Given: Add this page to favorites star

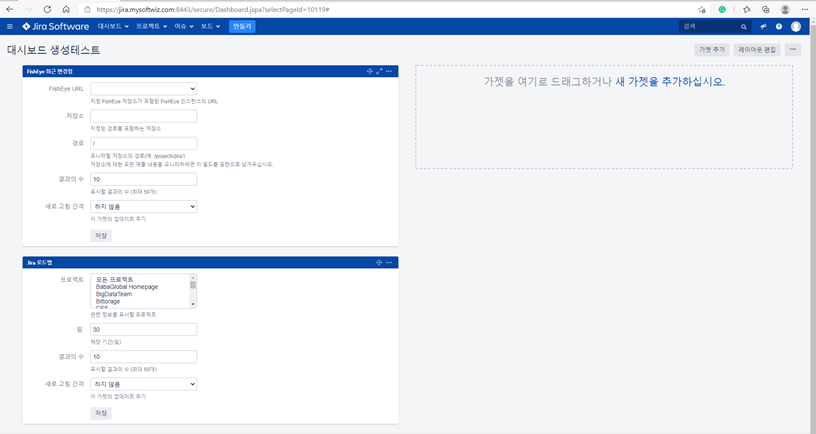Looking at the screenshot, I should 702,9.
